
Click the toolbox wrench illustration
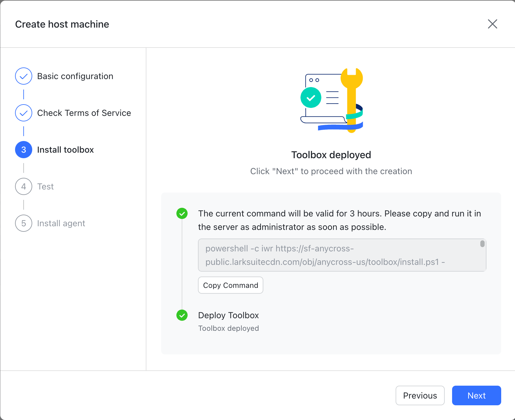331,100
